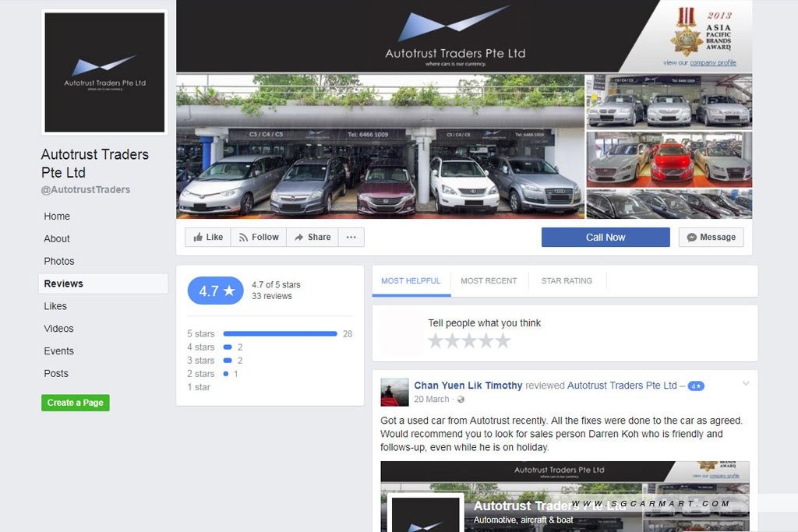Open the Star Rating filter tab
798x532 pixels.
[567, 280]
